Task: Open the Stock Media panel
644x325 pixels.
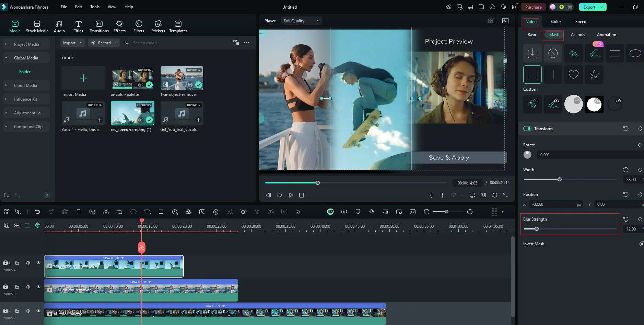Action: tap(37, 26)
